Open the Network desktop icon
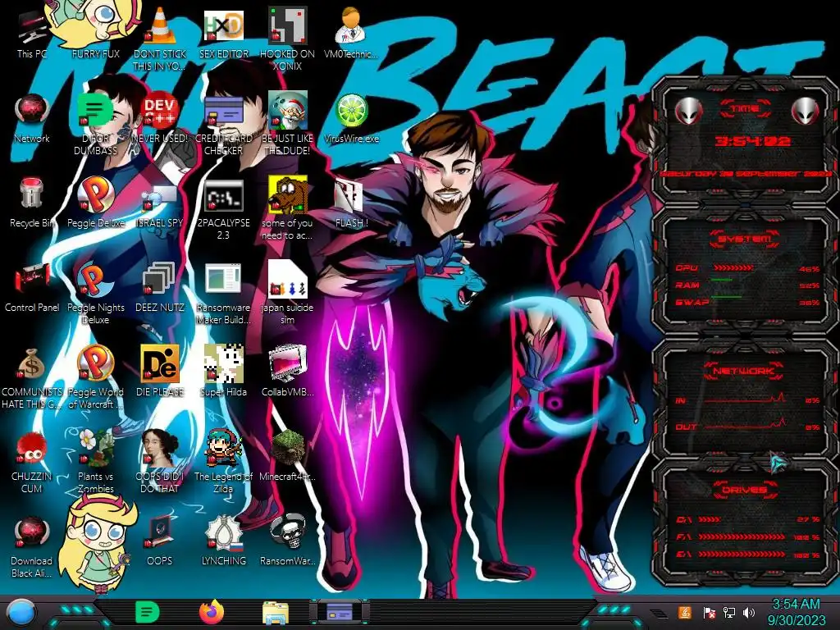The image size is (840, 630). pos(32,118)
